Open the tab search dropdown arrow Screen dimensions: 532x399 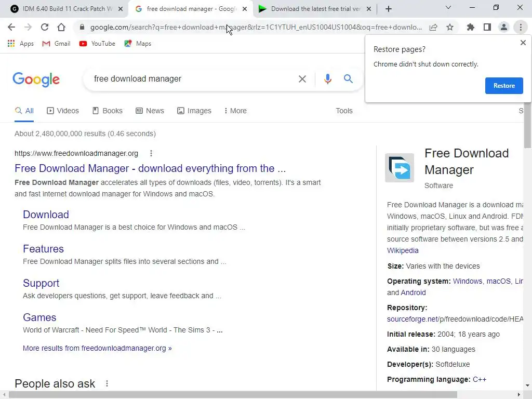tap(448, 7)
